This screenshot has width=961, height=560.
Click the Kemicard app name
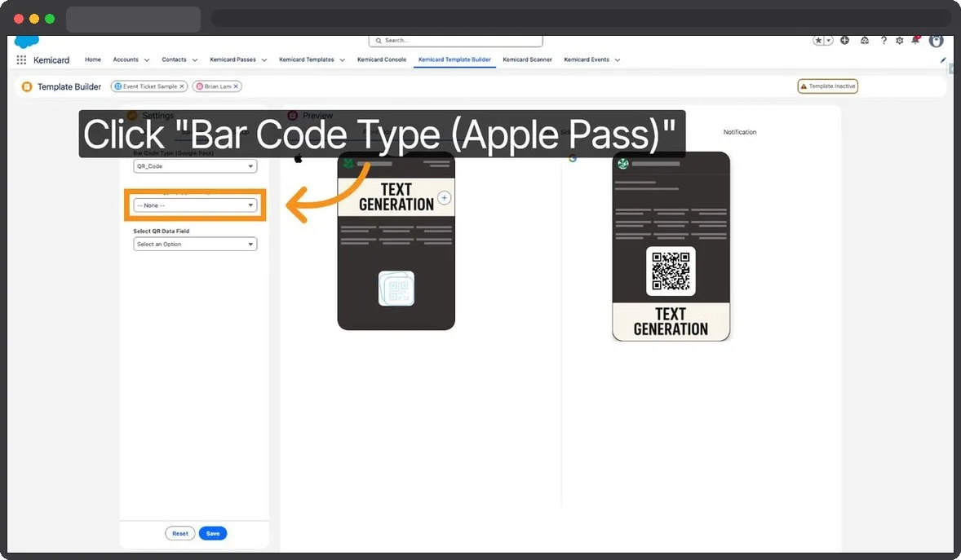coord(51,60)
